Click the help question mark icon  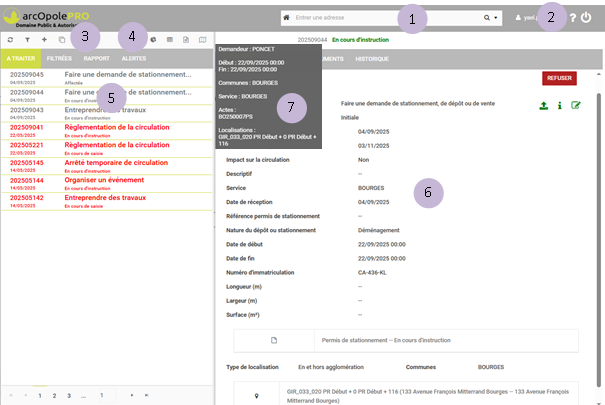pyautogui.click(x=571, y=17)
